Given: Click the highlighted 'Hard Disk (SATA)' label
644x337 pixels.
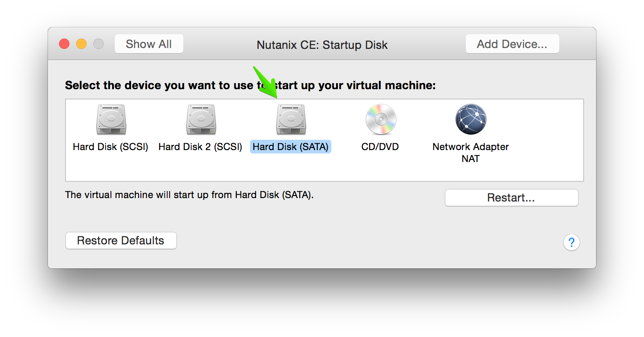Looking at the screenshot, I should click(291, 147).
